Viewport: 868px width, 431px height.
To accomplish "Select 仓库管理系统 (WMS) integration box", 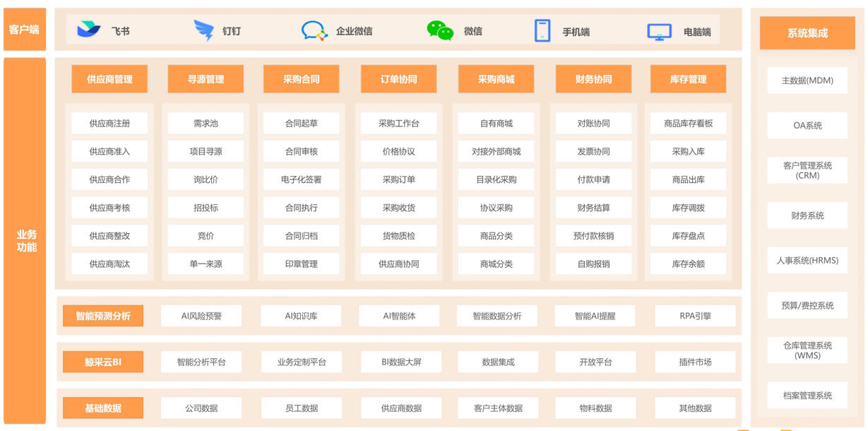I will pyautogui.click(x=807, y=350).
